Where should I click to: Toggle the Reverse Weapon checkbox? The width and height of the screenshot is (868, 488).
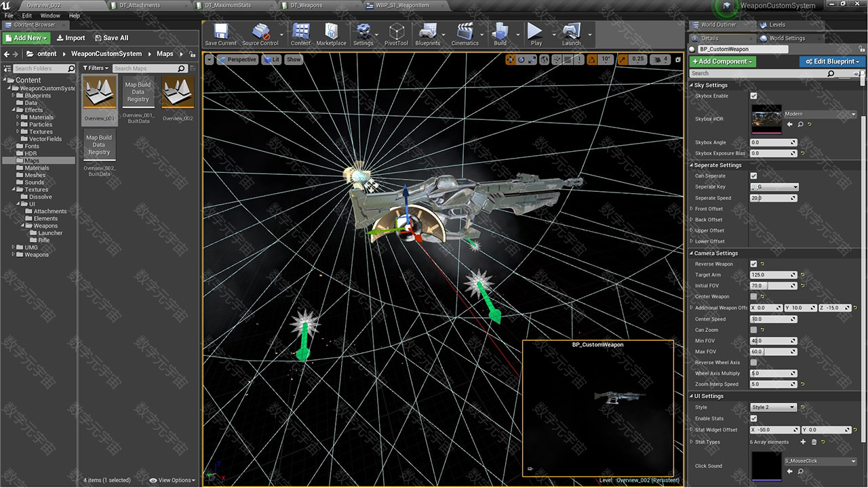[x=753, y=264]
